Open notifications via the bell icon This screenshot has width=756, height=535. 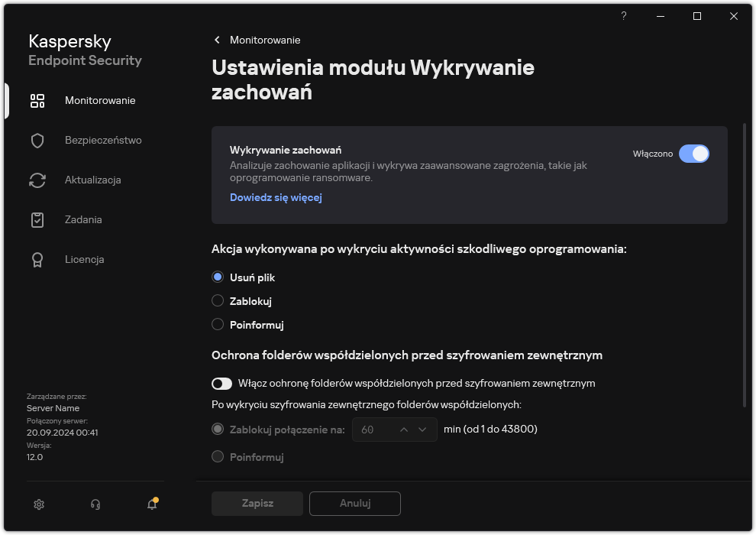(151, 504)
